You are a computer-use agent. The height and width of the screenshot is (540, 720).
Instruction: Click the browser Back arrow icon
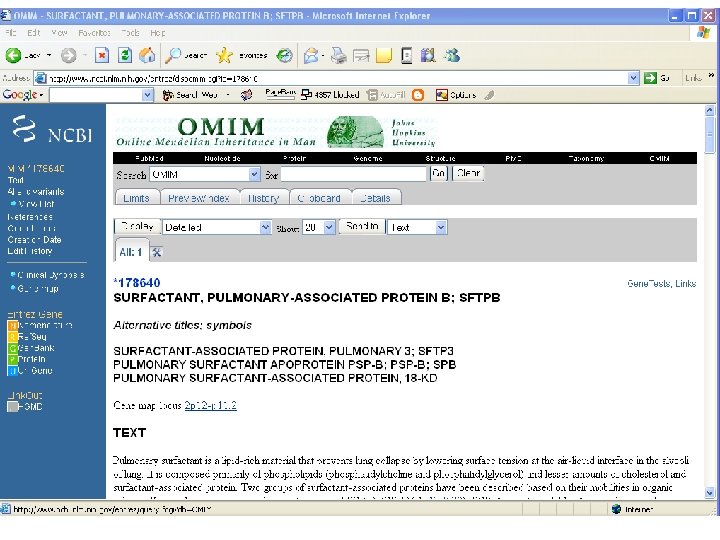coord(13,56)
